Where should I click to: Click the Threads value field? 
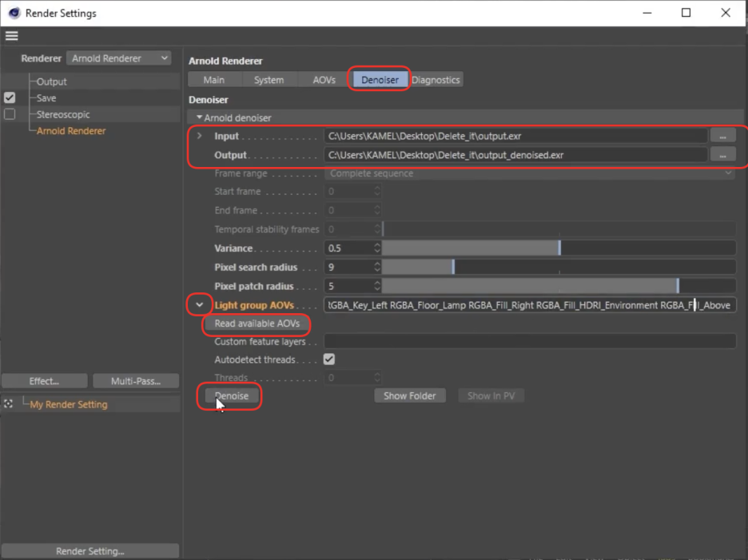click(x=348, y=378)
